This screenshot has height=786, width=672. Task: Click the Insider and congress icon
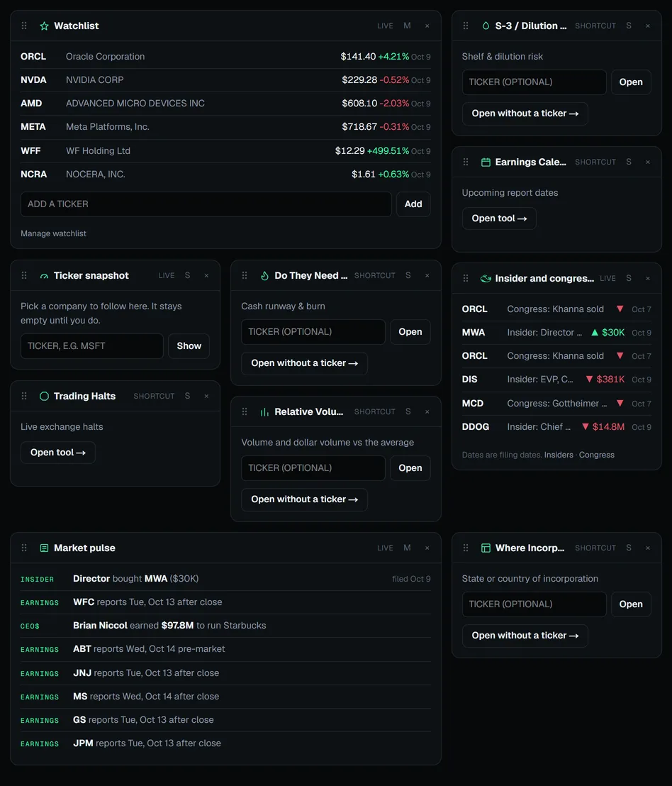(x=486, y=278)
